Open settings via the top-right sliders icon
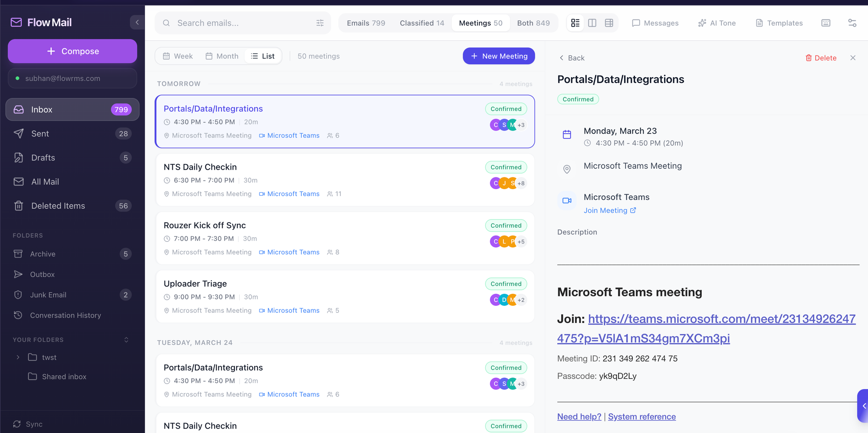 [852, 23]
